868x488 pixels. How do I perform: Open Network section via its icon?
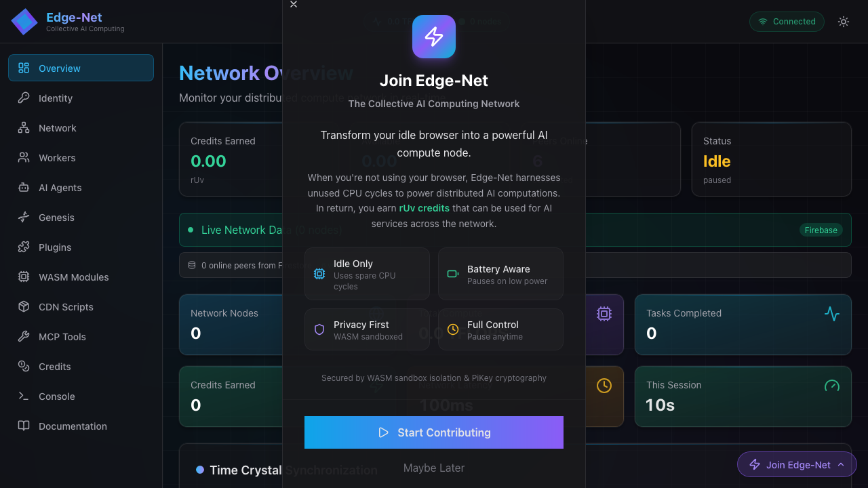[24, 128]
